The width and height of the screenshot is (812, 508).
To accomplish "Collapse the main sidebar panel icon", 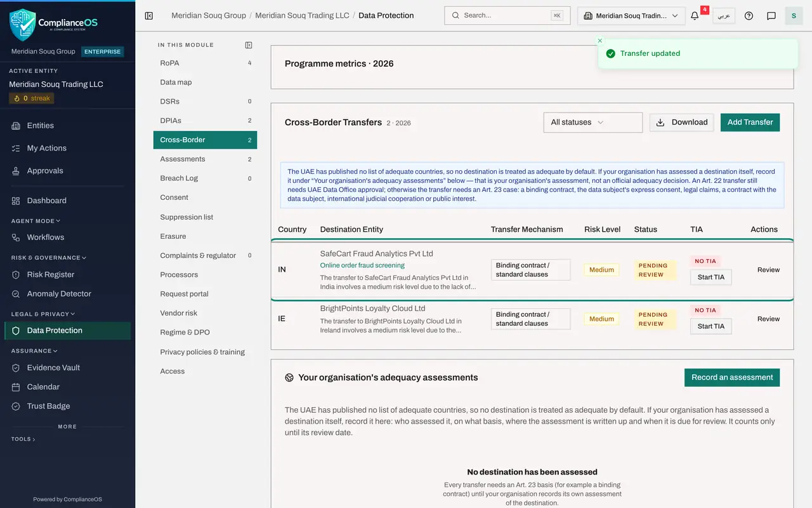I will [x=149, y=15].
